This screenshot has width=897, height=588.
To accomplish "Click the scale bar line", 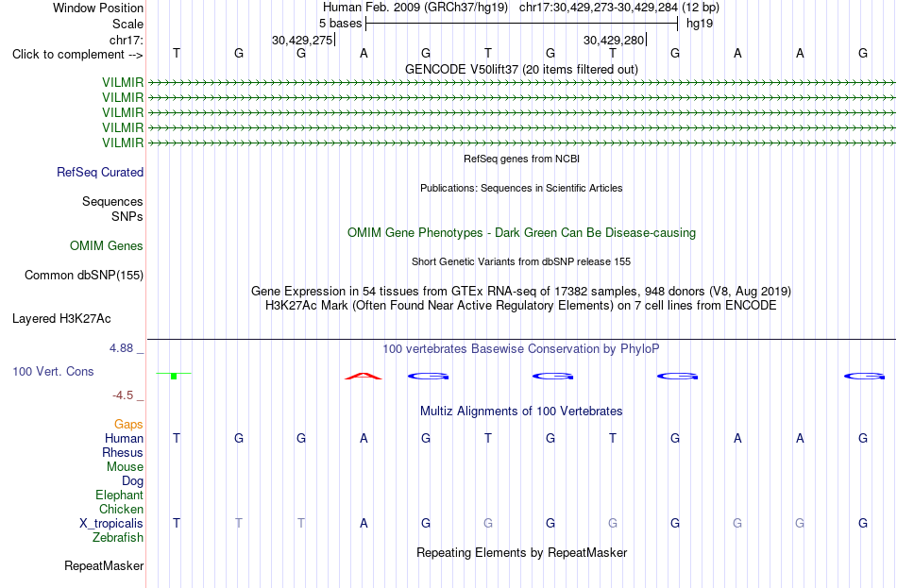I will pyautogui.click(x=521, y=24).
